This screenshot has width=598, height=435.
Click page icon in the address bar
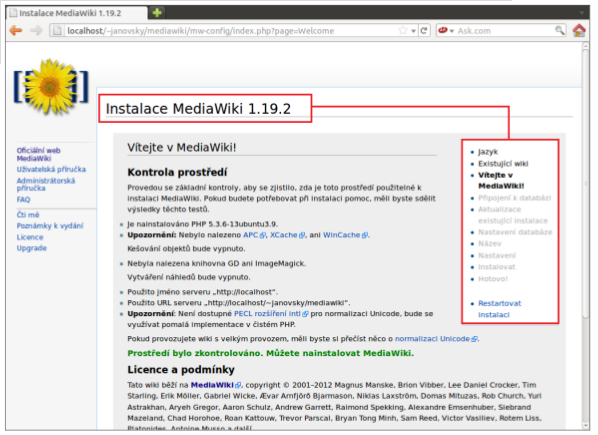57,30
